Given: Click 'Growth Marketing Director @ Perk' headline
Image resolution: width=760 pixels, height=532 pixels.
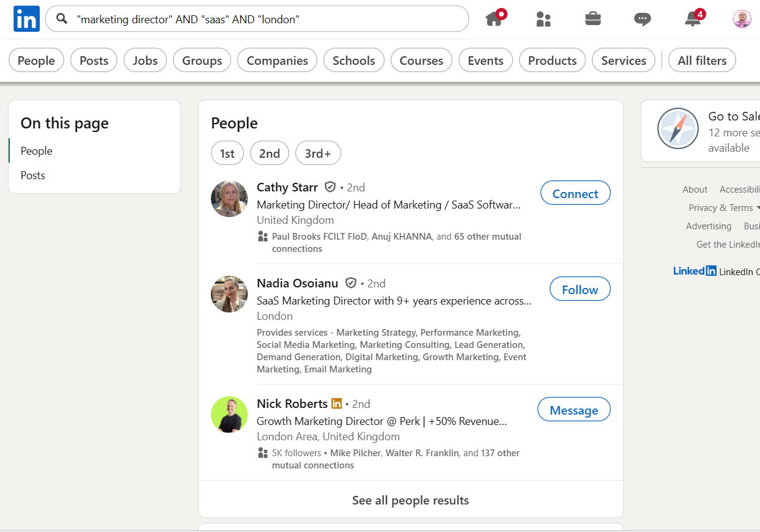Looking at the screenshot, I should (x=382, y=421).
